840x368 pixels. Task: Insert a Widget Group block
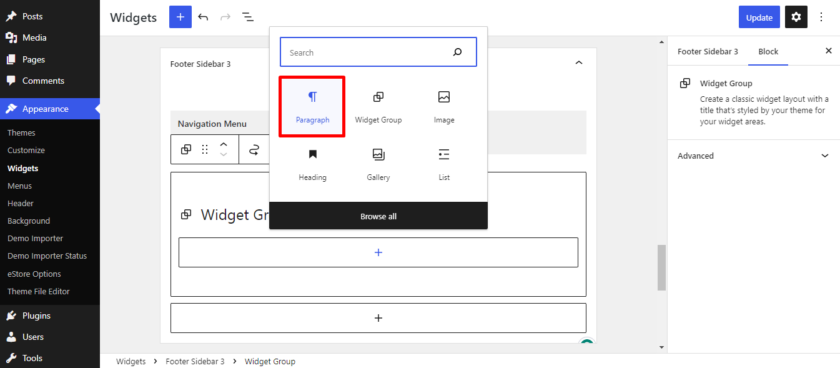tap(378, 107)
